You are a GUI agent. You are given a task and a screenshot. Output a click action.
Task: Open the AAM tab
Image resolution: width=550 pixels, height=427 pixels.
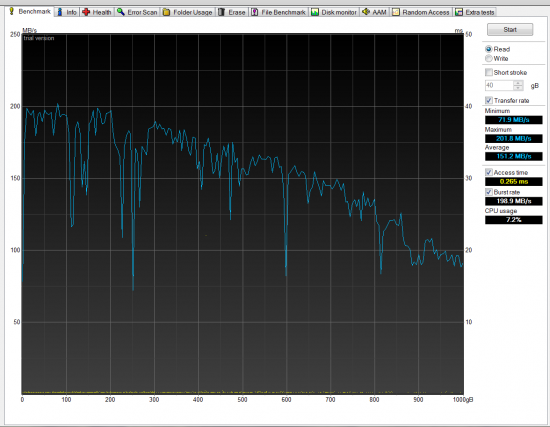coord(375,12)
